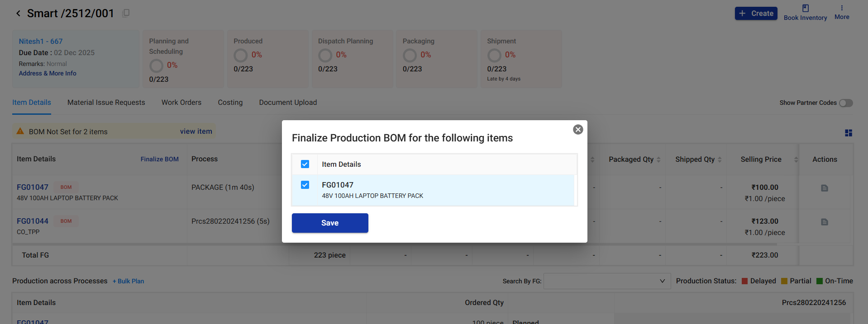Sort by the Packaged Qty column
868x324 pixels.
tap(658, 160)
